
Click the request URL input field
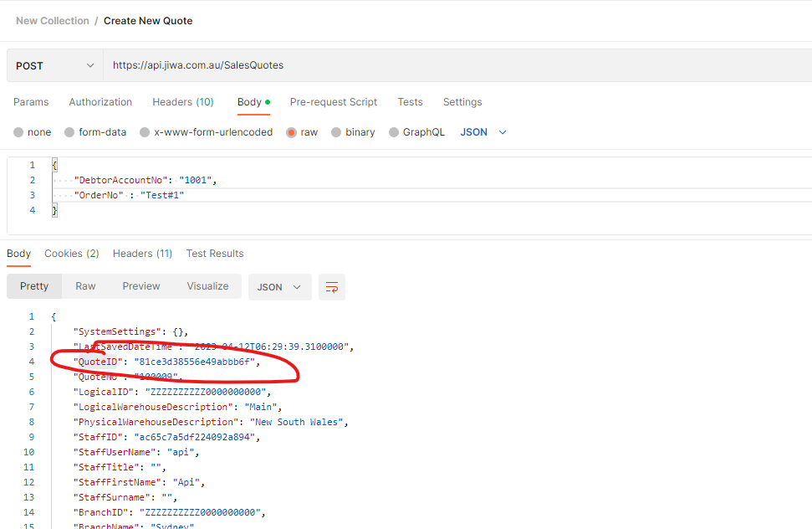(452, 65)
